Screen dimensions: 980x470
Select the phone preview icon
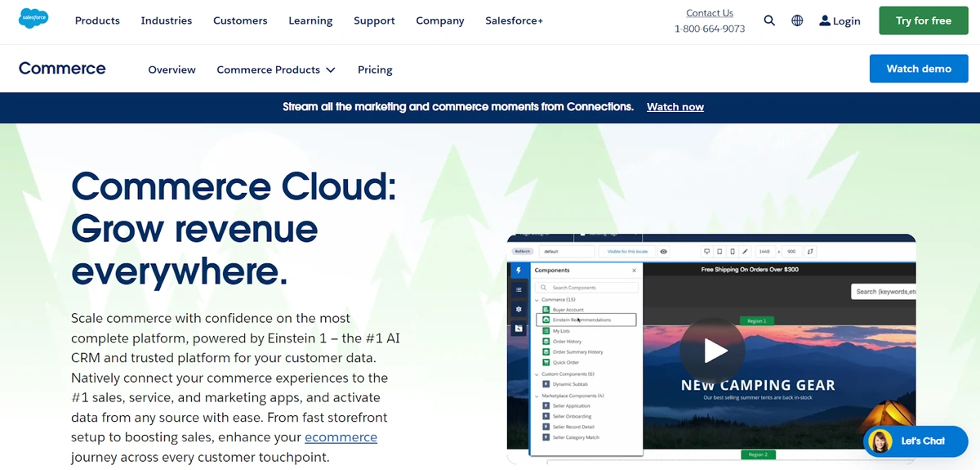point(733,252)
